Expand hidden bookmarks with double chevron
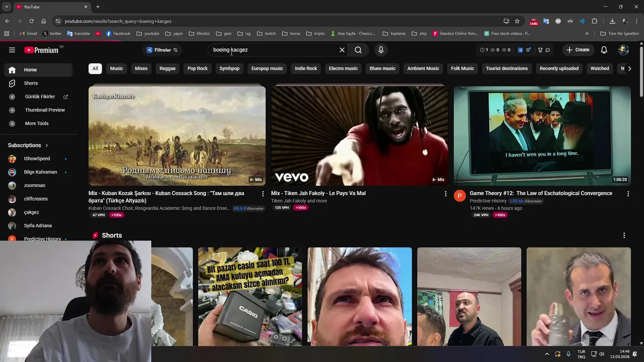Screen dimensions: 644x362 coord(587,34)
